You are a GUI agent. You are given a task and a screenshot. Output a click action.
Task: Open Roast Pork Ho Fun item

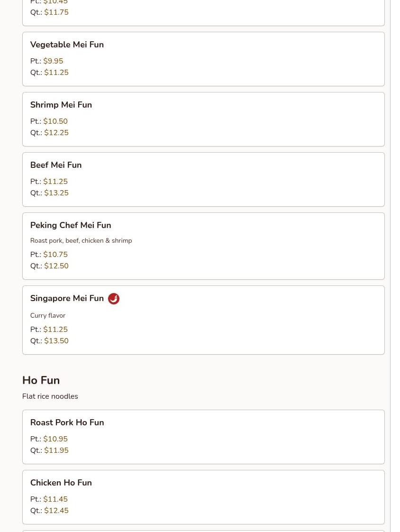(x=67, y=422)
